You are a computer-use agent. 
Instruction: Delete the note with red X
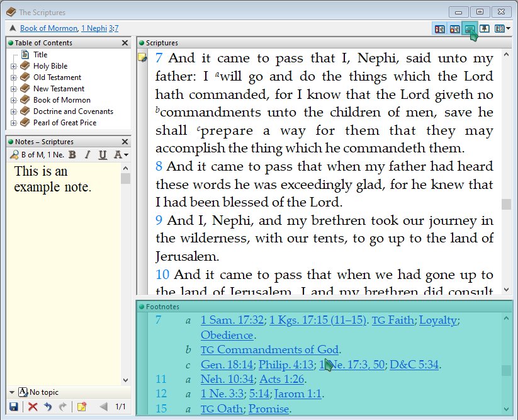[33, 407]
